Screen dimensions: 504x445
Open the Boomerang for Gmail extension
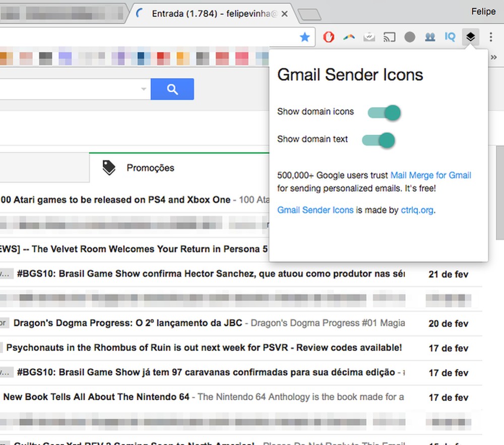[349, 36]
